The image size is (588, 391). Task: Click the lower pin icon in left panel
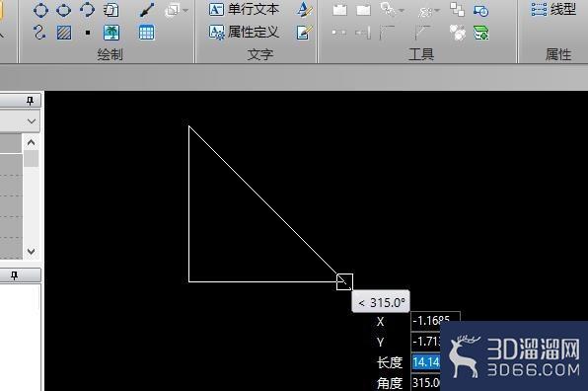point(14,275)
